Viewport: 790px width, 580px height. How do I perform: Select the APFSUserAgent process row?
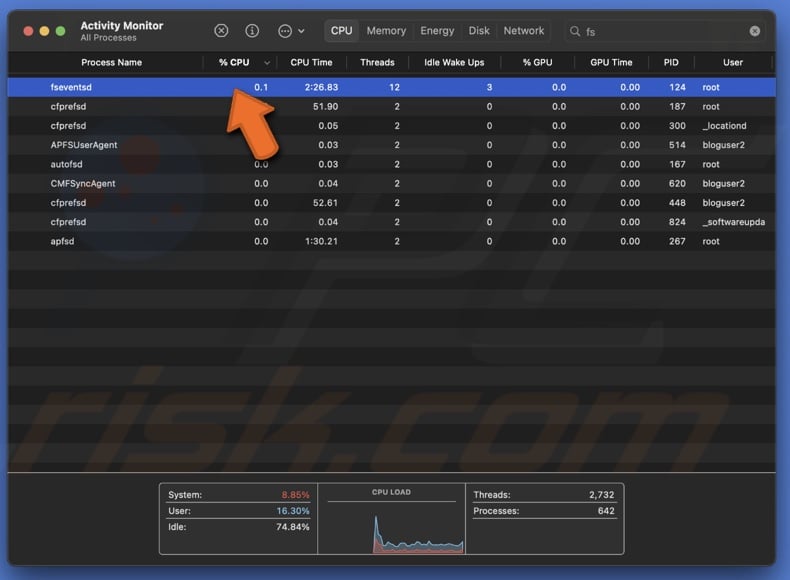pos(84,145)
